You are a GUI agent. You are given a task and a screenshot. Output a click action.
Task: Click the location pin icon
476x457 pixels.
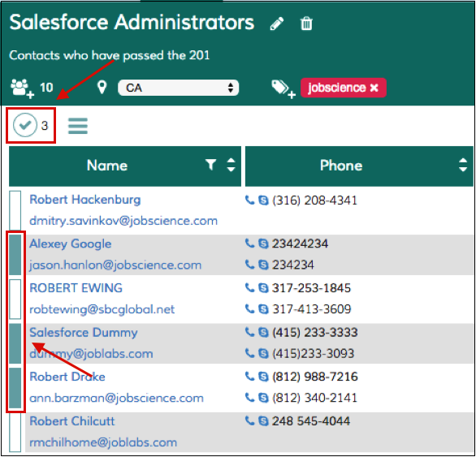pos(102,88)
